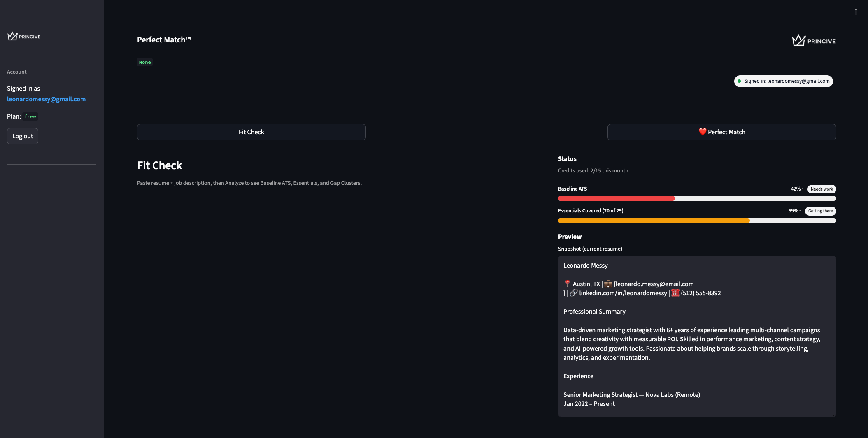
Task: Click the red telephone icon in resume
Action: coord(675,293)
